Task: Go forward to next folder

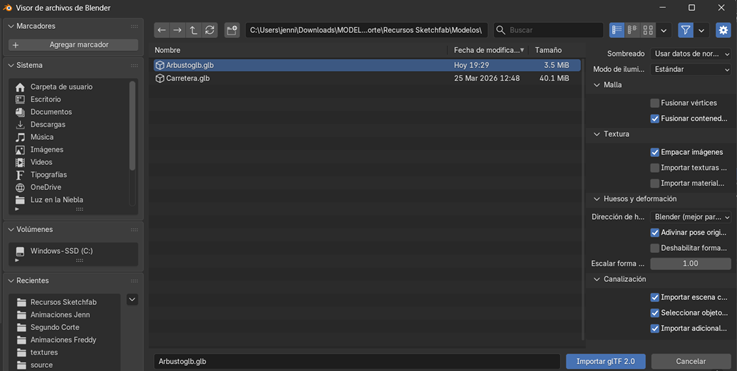Action: coord(177,30)
